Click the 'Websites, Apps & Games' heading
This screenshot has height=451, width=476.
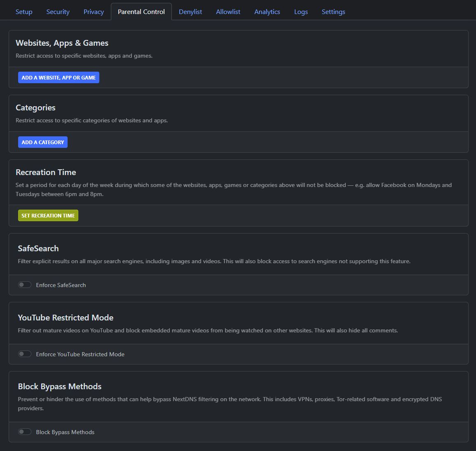pyautogui.click(x=62, y=43)
